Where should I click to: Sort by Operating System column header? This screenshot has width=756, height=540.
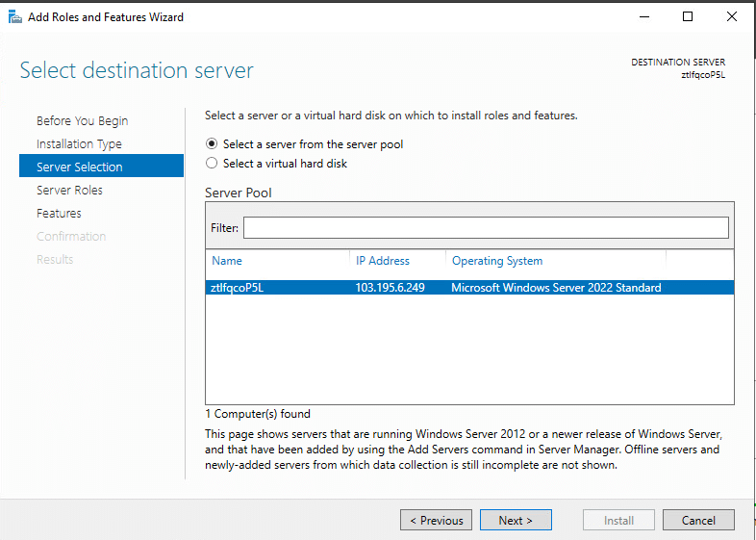coord(496,261)
